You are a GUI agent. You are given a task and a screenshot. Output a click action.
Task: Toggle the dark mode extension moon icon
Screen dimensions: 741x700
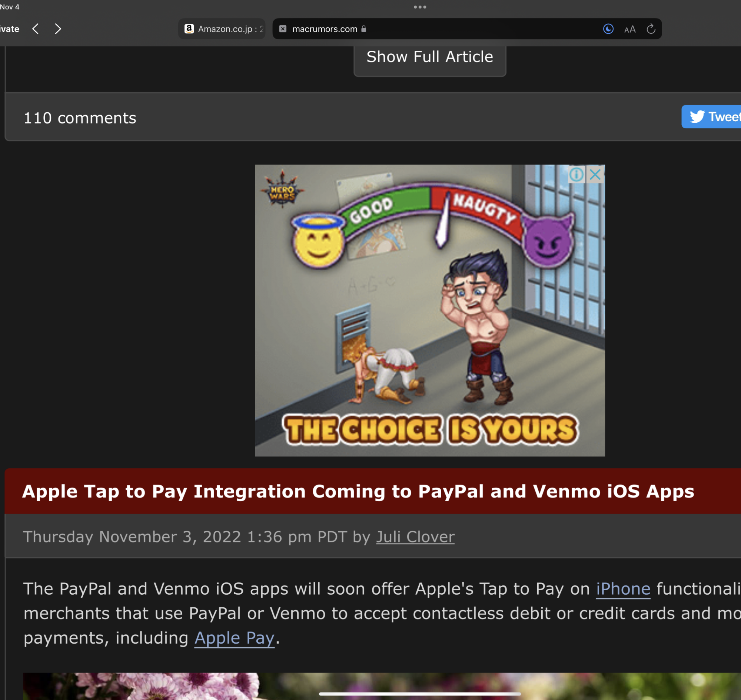(608, 29)
